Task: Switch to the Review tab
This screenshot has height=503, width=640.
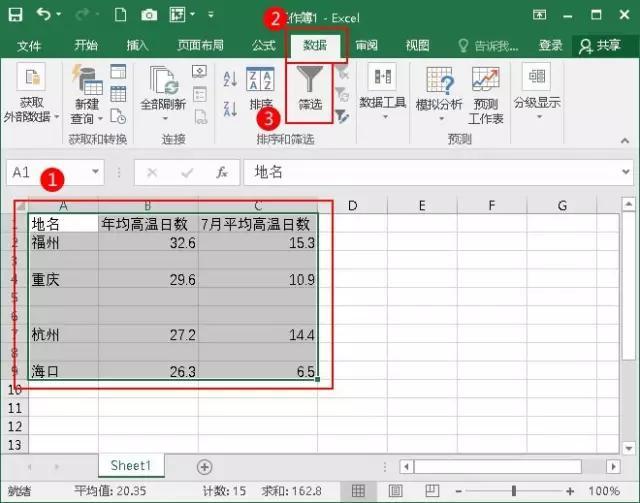Action: (x=366, y=45)
